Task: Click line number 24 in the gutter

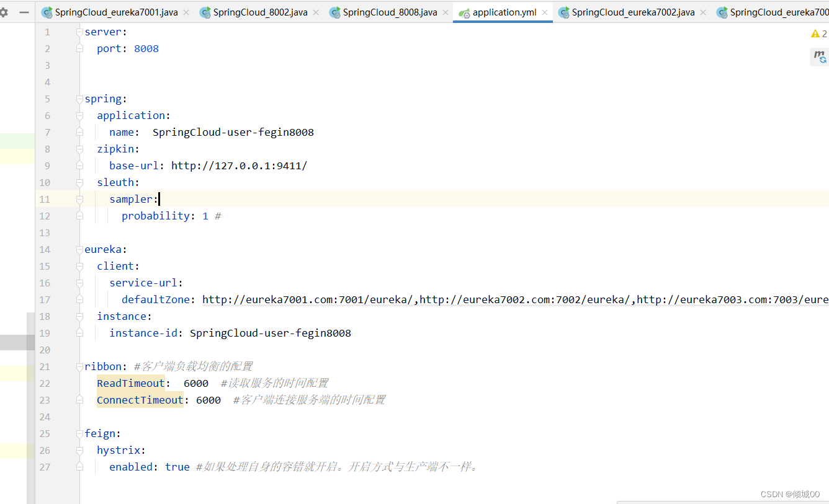Action: pos(45,417)
